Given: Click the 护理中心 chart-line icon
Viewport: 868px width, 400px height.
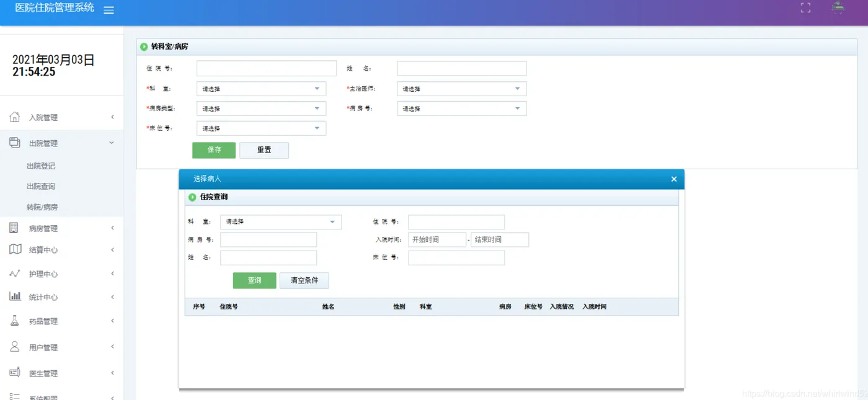Looking at the screenshot, I should coord(15,273).
